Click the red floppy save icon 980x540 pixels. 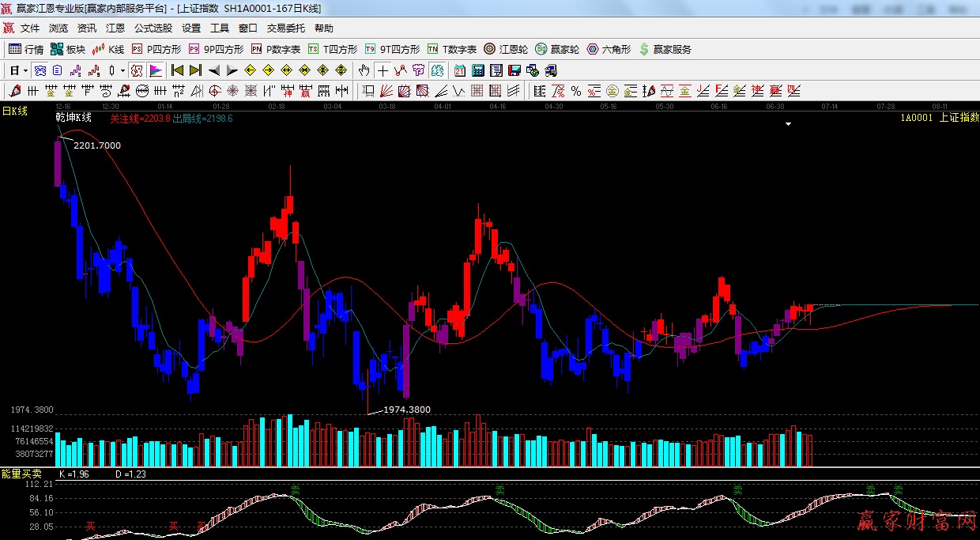[514, 70]
